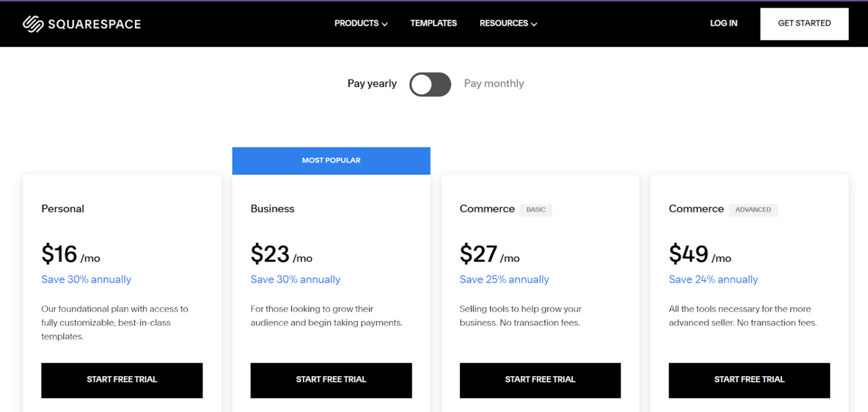Click Save 24% annually under Commerce Advanced
This screenshot has height=412, width=868.
coord(713,279)
